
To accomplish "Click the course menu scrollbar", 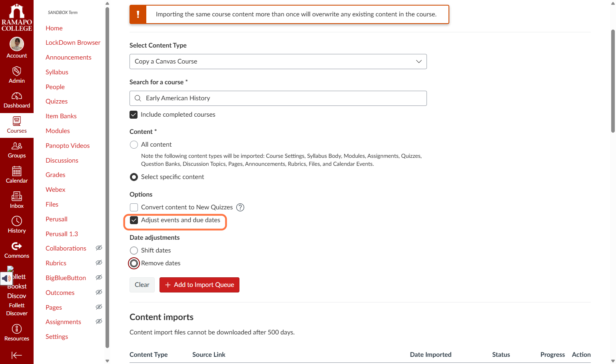I will pyautogui.click(x=107, y=177).
